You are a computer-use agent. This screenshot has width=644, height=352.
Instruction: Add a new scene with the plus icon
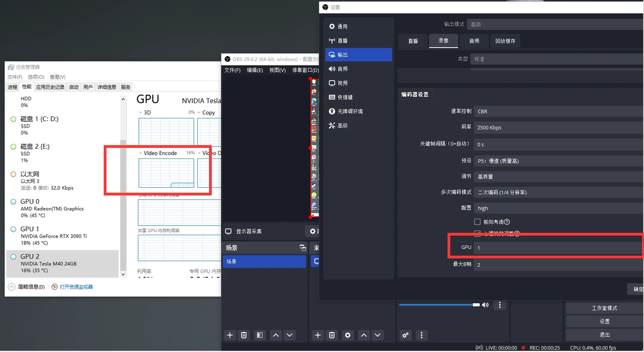tap(230, 335)
